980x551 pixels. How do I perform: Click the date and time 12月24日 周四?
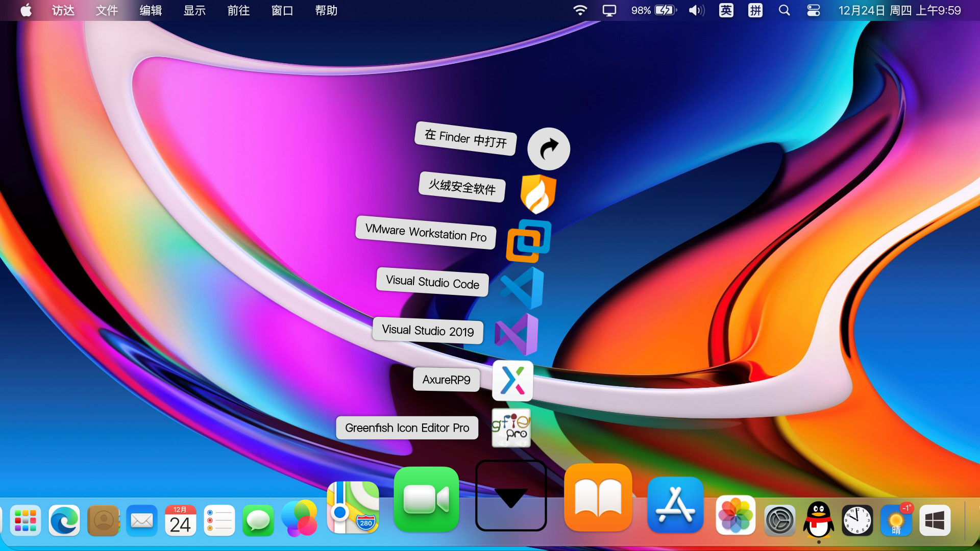coord(899,10)
